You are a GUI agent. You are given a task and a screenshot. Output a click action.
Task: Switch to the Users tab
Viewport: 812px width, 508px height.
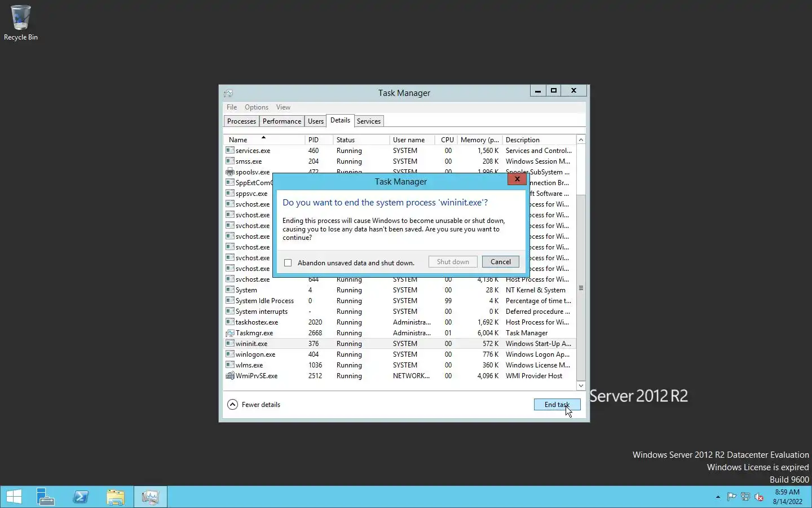point(316,121)
